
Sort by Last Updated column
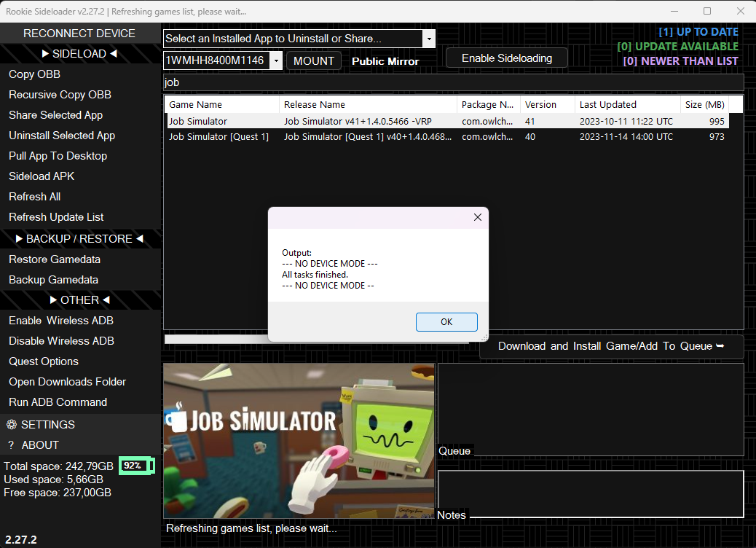click(x=627, y=105)
